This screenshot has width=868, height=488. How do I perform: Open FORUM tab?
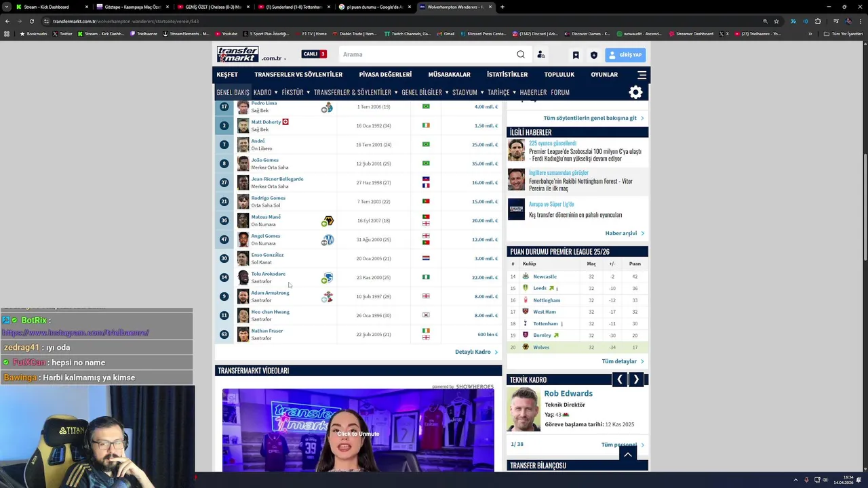tap(560, 92)
